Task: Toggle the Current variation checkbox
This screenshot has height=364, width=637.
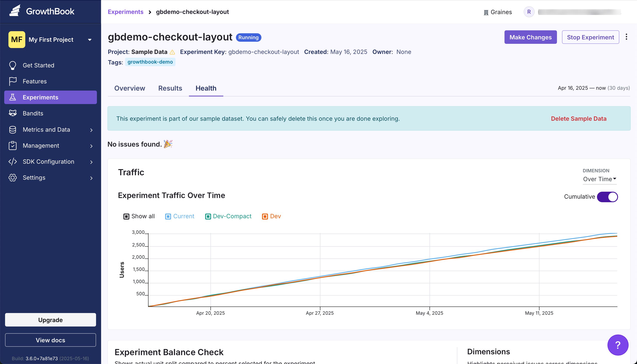Action: tap(168, 217)
